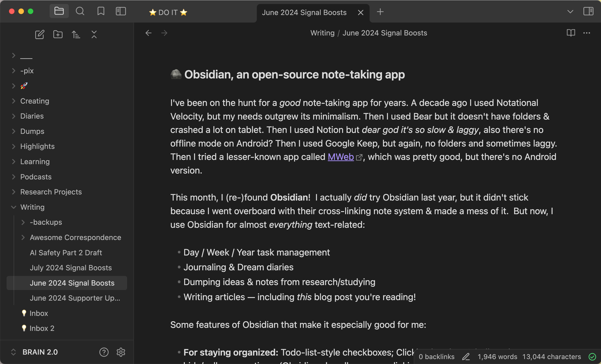Click the 0 backlinks status item

(x=436, y=357)
